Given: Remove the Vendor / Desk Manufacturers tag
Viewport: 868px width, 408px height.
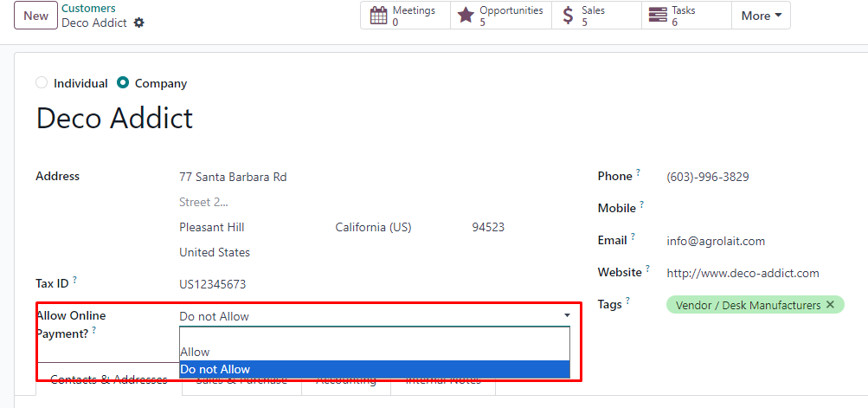Looking at the screenshot, I should tap(830, 305).
